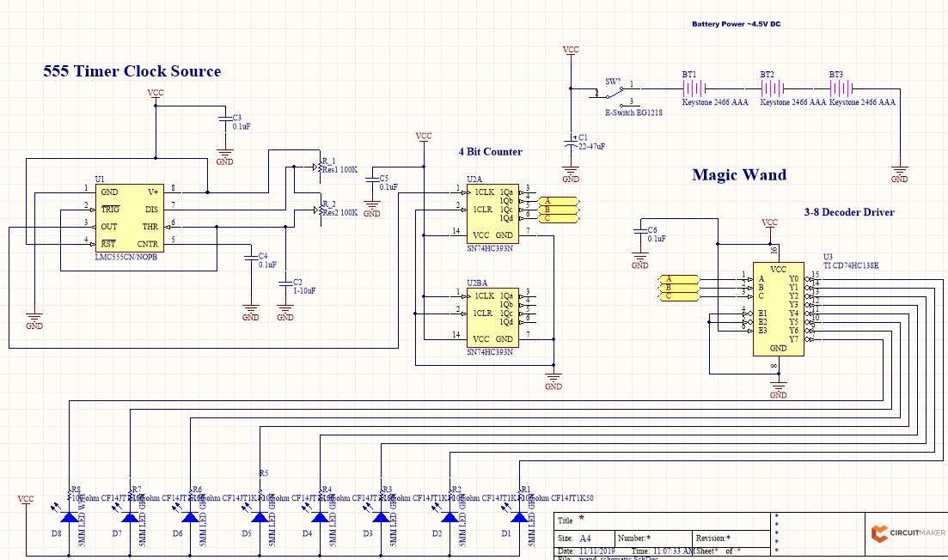Viewport: 948px width, 560px height.
Task: Click capacitor C6 near the decoder
Action: pos(639,233)
